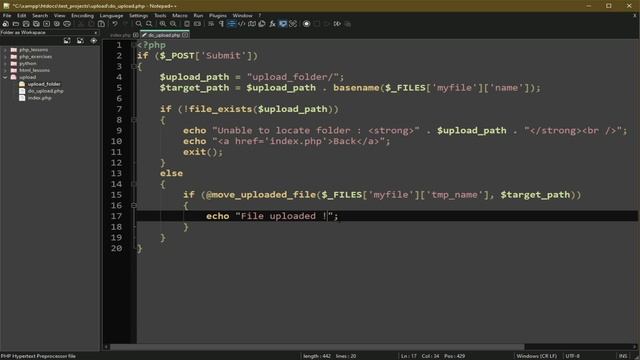Open the Document List panel icon
Image resolution: width=640 pixels, height=360 pixels.
click(x=262, y=24)
